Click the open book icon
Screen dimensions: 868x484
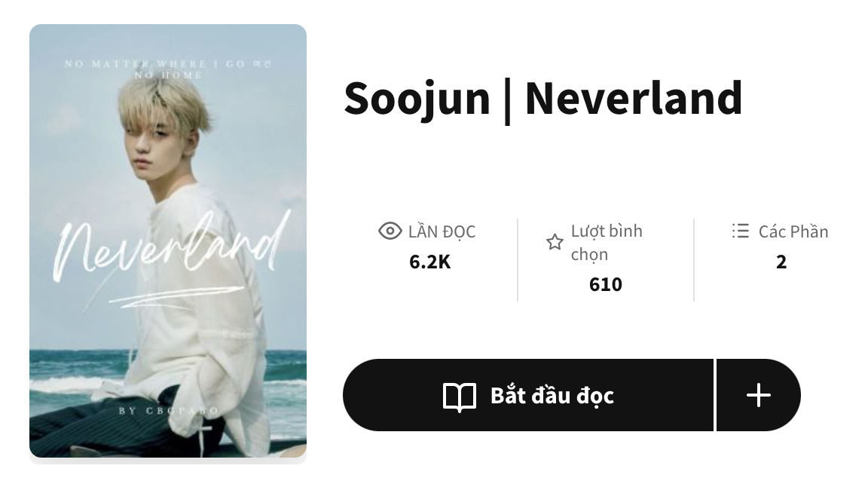coord(460,396)
